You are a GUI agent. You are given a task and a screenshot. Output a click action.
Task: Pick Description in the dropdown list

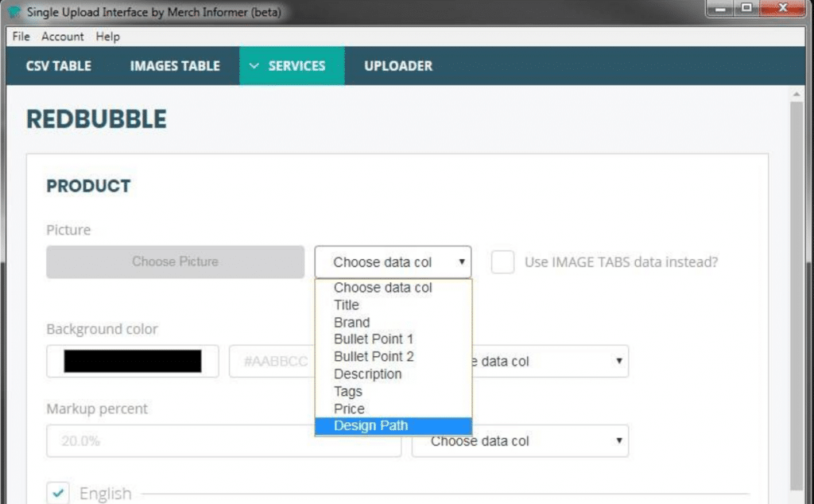393,374
